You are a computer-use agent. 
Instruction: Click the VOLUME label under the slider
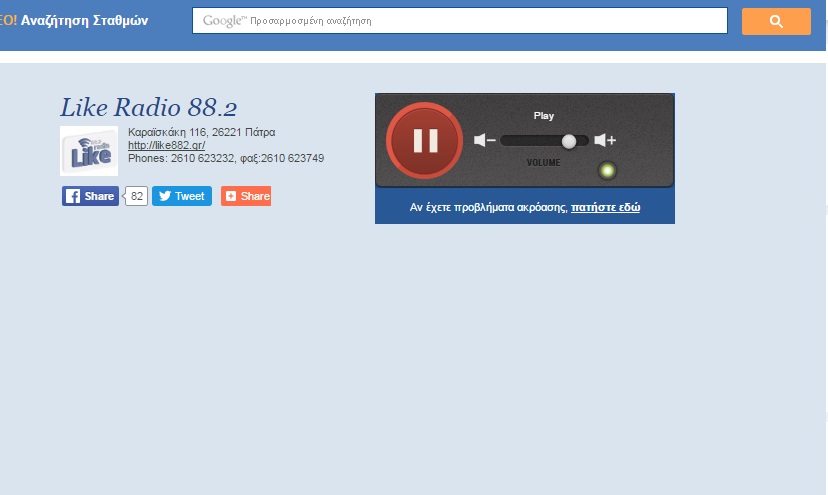(543, 163)
